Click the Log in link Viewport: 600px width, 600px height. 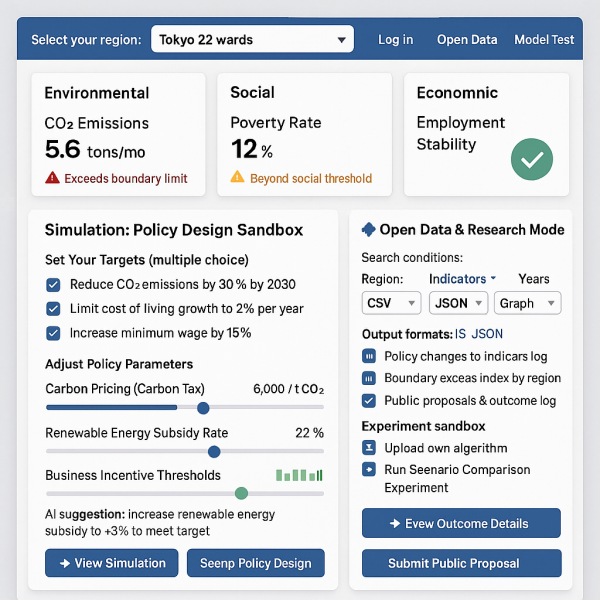tap(395, 40)
